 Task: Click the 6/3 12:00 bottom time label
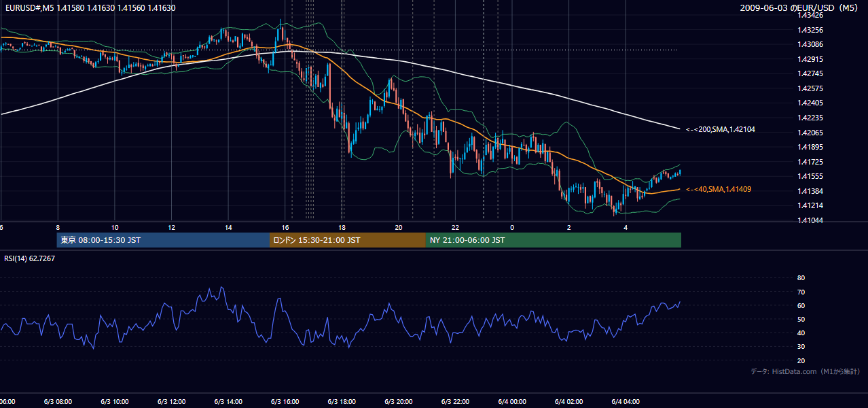(171, 402)
